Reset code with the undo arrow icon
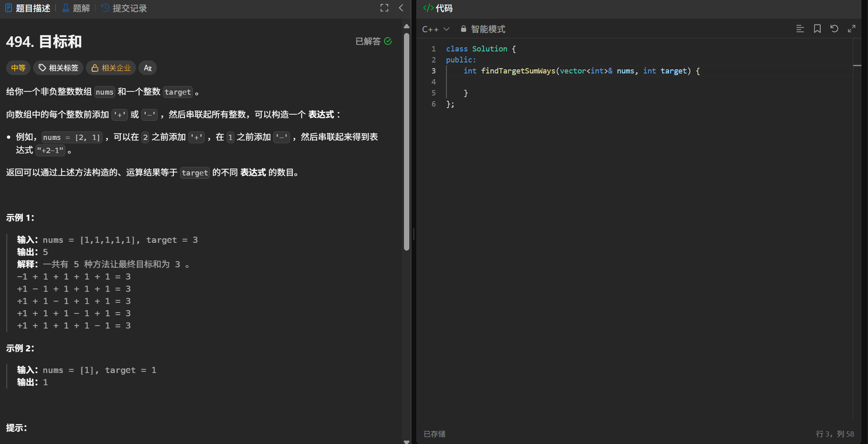The height and width of the screenshot is (444, 868). tap(834, 29)
